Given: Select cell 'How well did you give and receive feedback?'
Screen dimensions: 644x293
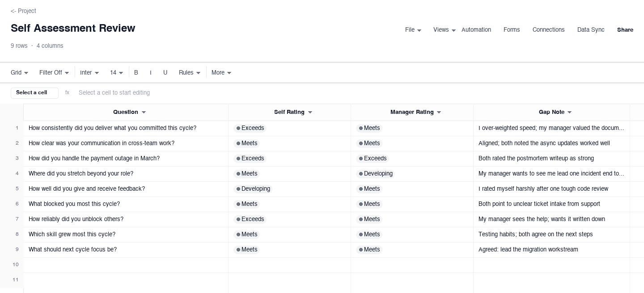Looking at the screenshot, I should tap(126, 189).
